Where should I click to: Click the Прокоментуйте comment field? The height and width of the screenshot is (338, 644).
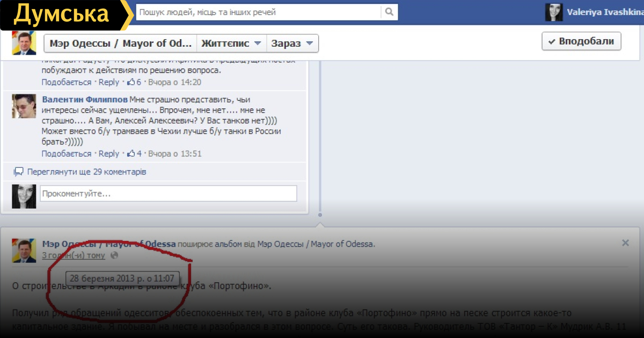168,193
